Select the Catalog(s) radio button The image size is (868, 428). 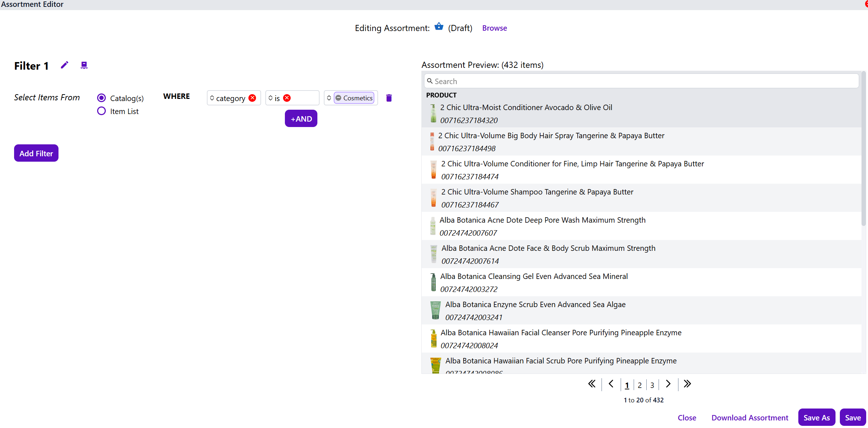101,98
